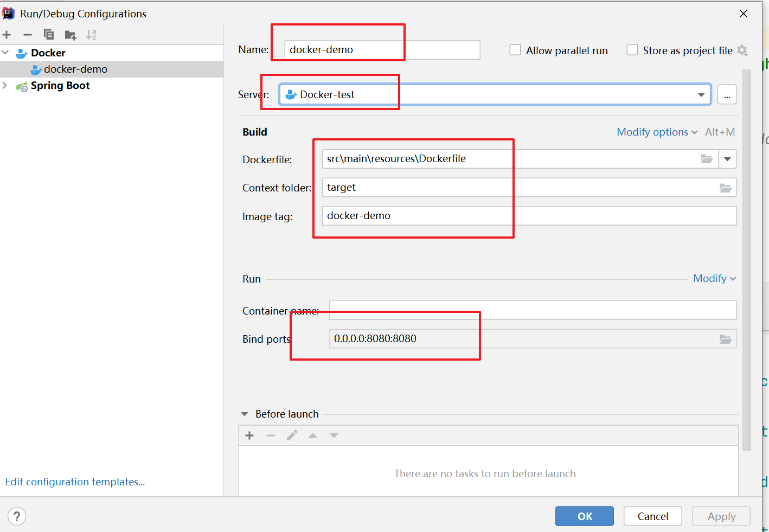Click the Container name field

533,310
